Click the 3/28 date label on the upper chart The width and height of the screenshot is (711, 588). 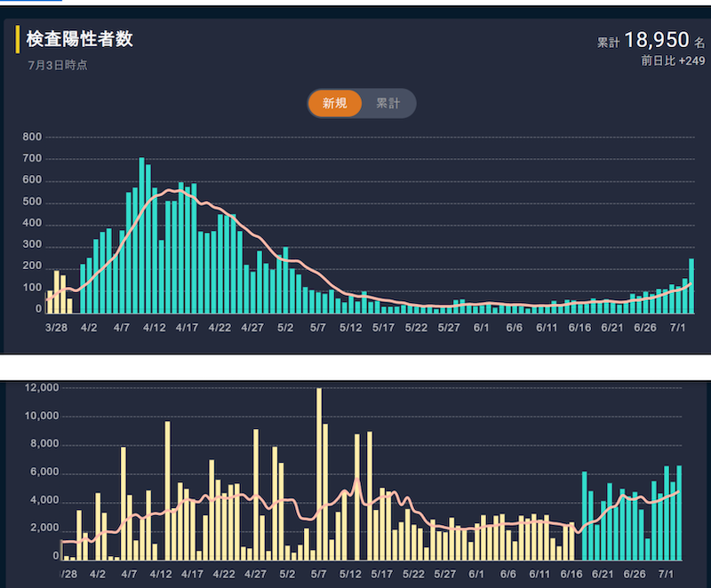pos(57,328)
